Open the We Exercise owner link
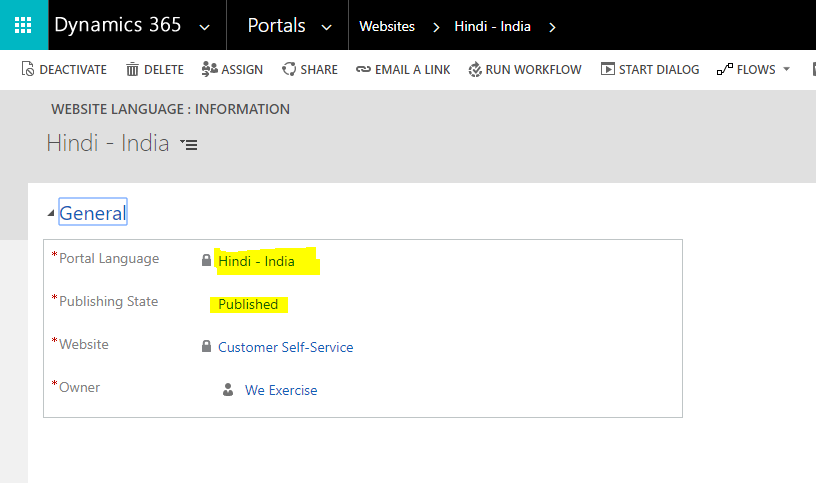Screen dimensions: 816x483 (281, 390)
